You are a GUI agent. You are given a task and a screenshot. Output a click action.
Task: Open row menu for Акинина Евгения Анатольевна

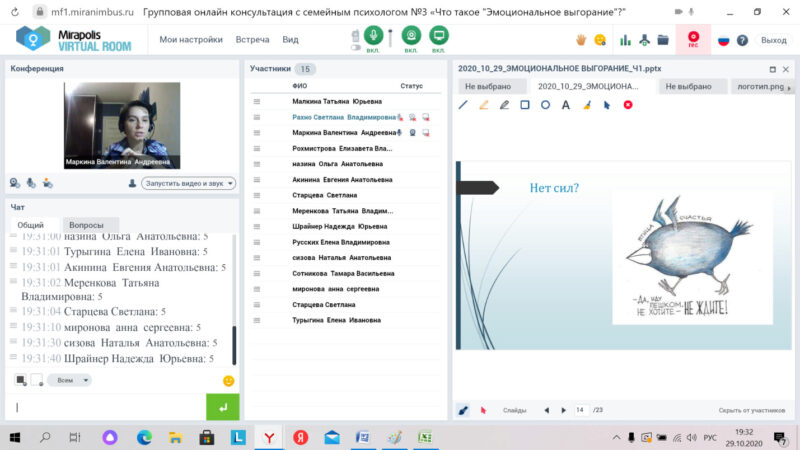pyautogui.click(x=257, y=180)
